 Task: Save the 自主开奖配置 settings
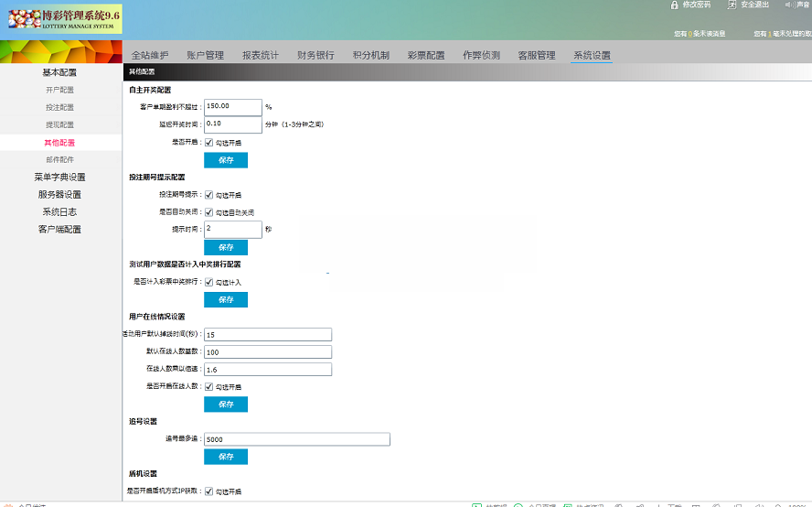226,160
